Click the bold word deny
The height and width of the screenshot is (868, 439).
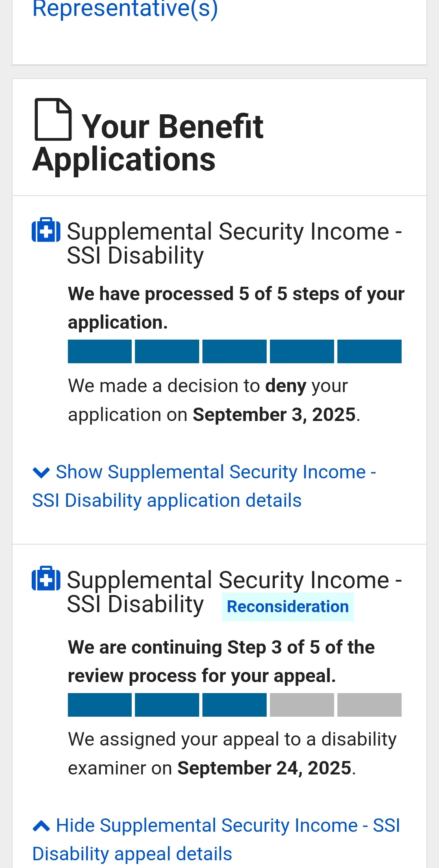(x=286, y=386)
